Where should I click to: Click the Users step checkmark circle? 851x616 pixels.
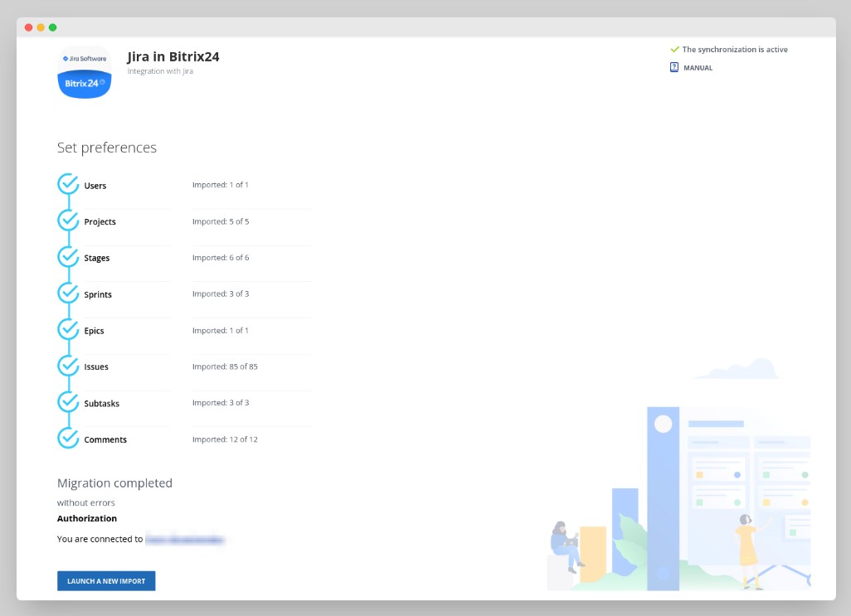point(68,184)
